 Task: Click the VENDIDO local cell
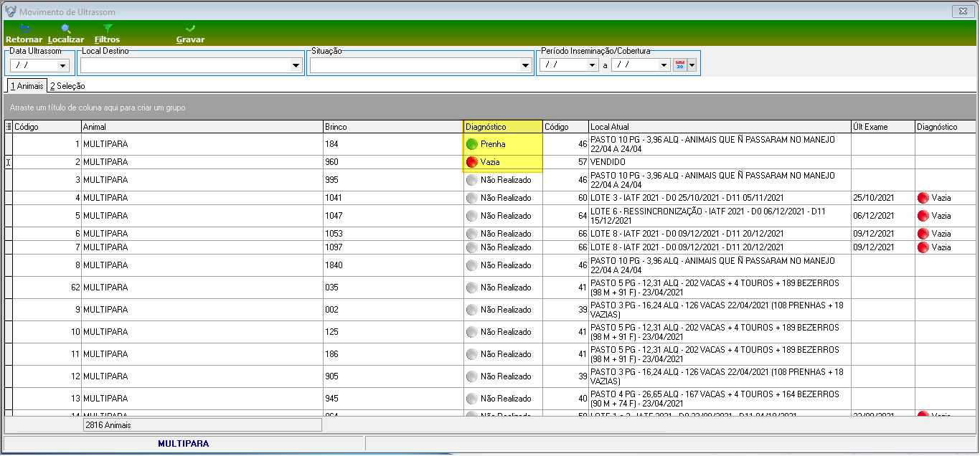coord(720,162)
